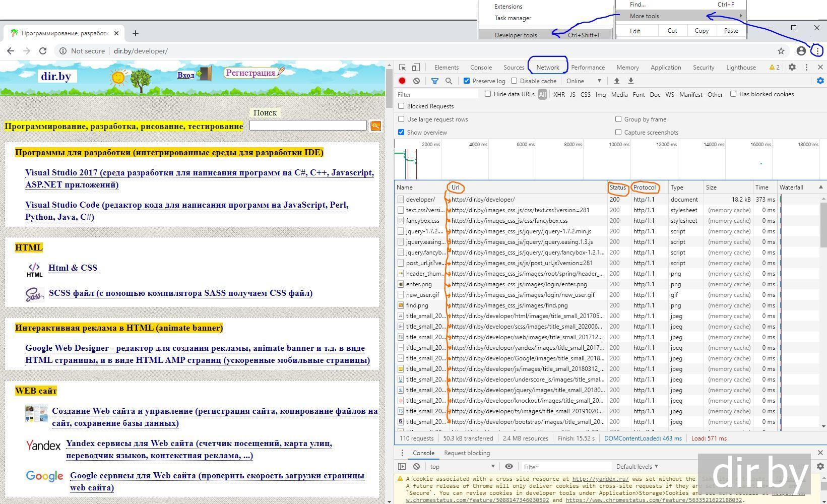Toggle the device toolbar icon
Screen dimensions: 827x504
click(416, 68)
